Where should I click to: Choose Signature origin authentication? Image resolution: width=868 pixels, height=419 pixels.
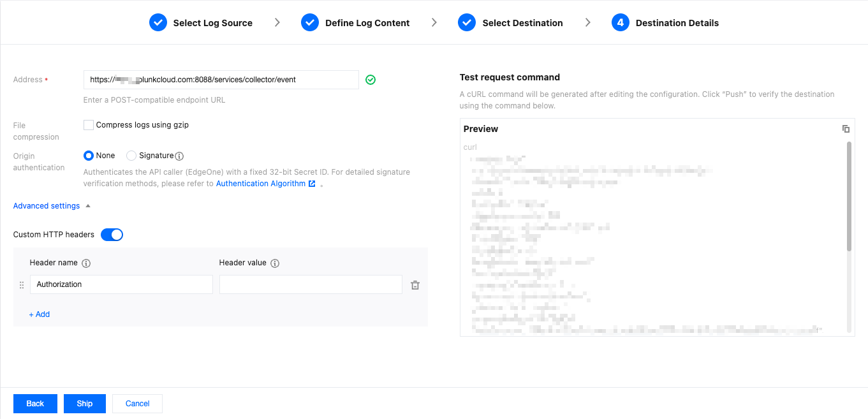click(x=131, y=156)
